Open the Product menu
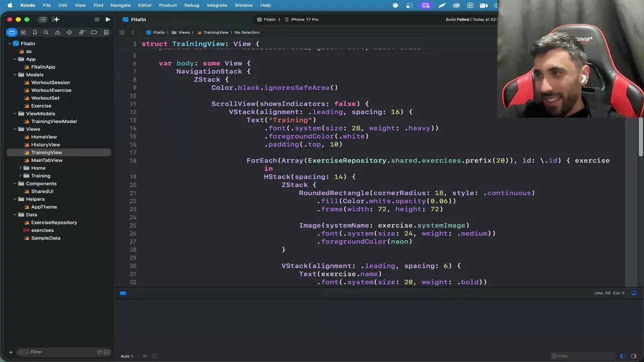This screenshot has width=644, height=362. click(168, 5)
